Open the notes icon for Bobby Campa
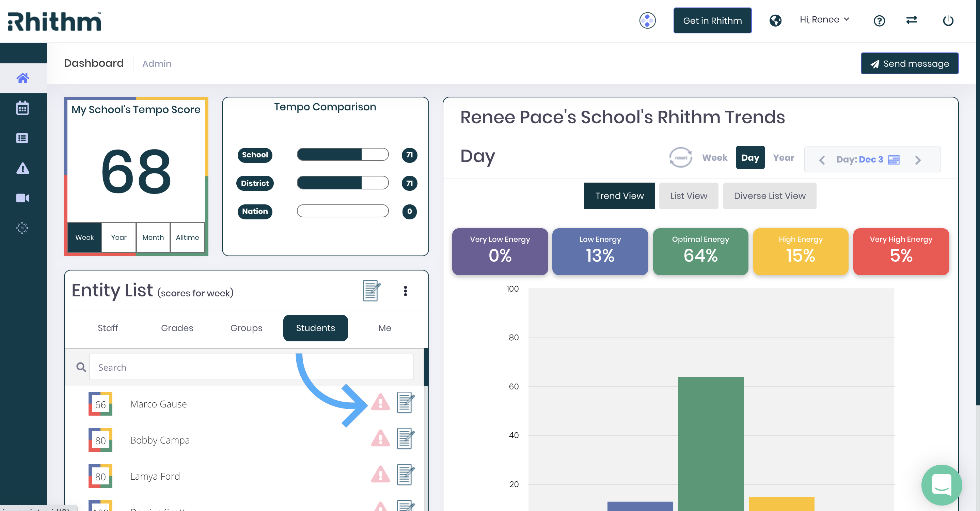980x511 pixels. tap(406, 438)
